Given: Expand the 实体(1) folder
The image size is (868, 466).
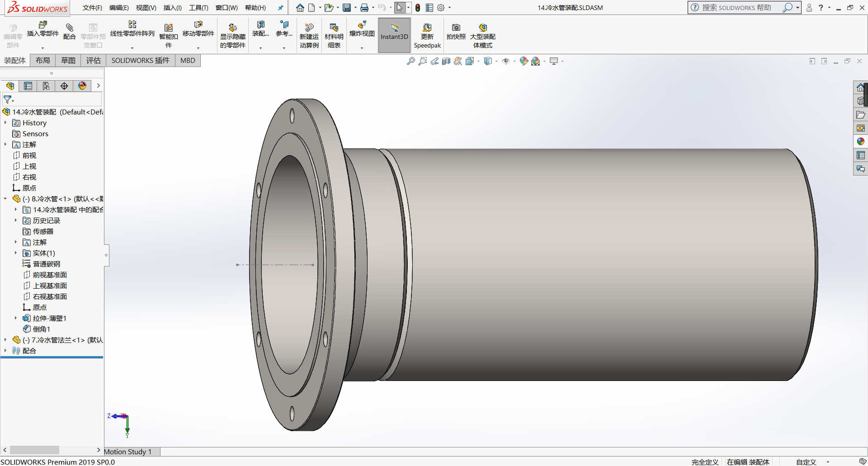Looking at the screenshot, I should [16, 253].
